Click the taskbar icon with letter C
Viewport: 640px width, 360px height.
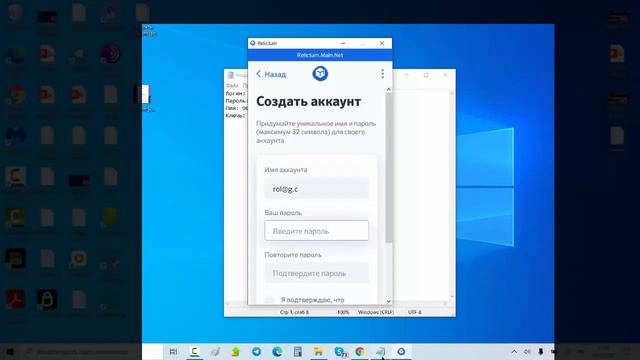[195, 351]
